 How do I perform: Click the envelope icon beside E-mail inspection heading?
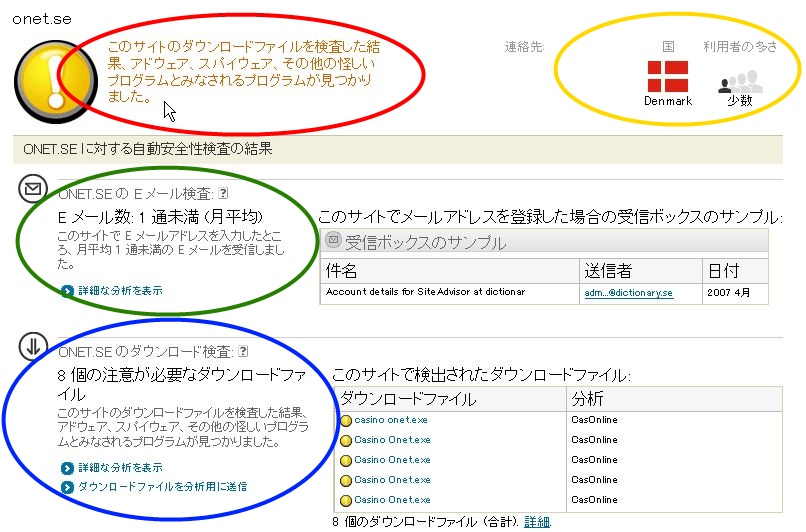point(32,188)
